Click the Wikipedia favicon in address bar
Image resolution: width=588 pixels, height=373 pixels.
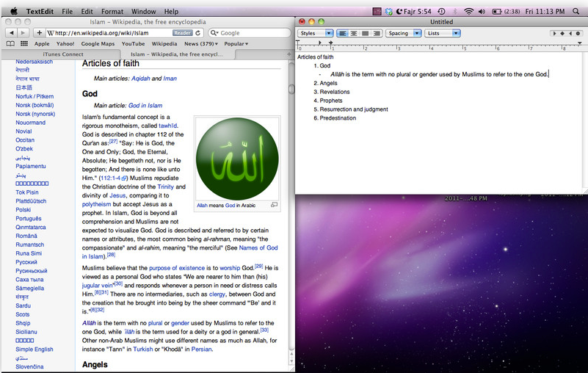click(51, 33)
